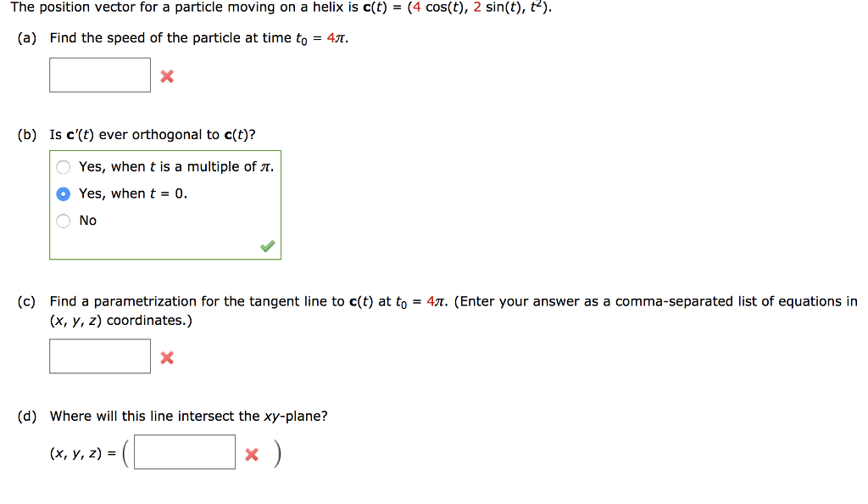The image size is (868, 504).
Task: Click the red X next to part (c) answer box
Action: click(x=167, y=357)
